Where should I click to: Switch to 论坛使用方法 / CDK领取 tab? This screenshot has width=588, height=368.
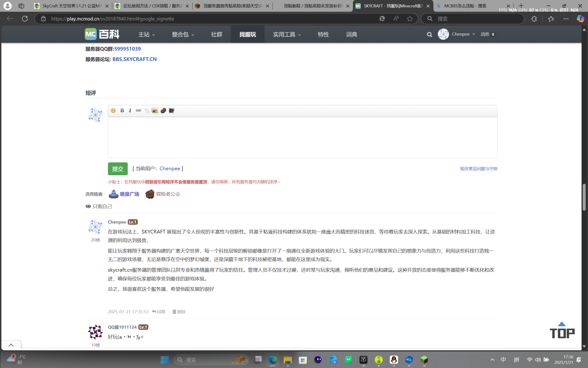(x=152, y=6)
